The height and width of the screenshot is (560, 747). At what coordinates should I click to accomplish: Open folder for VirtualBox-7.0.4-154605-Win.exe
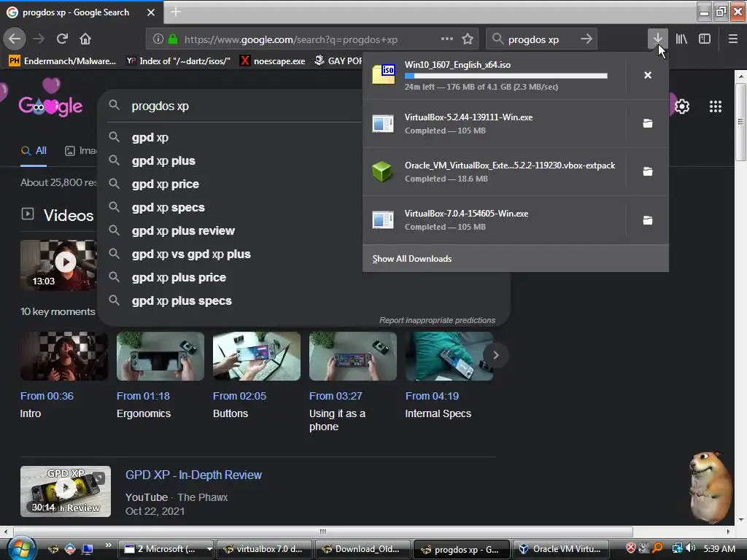[x=648, y=220]
